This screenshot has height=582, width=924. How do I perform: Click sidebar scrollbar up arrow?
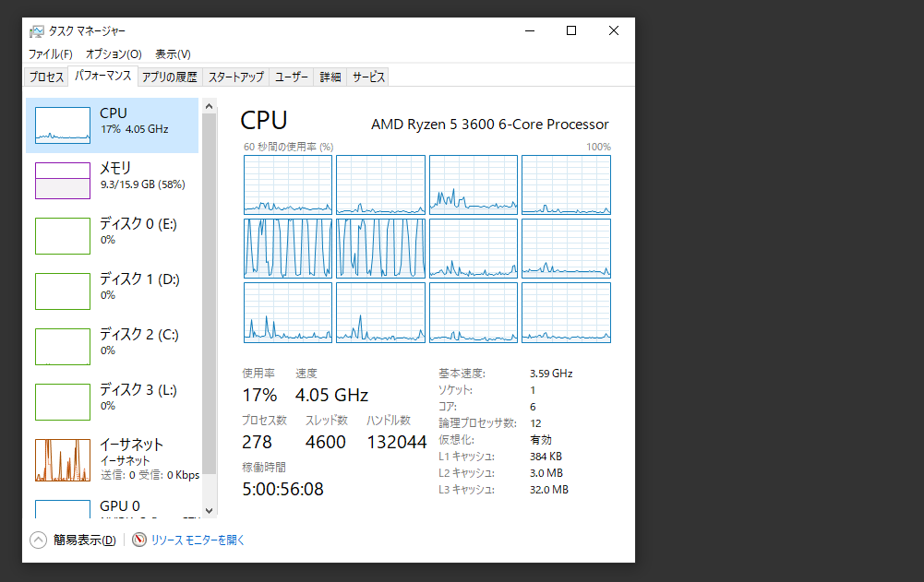tap(210, 106)
